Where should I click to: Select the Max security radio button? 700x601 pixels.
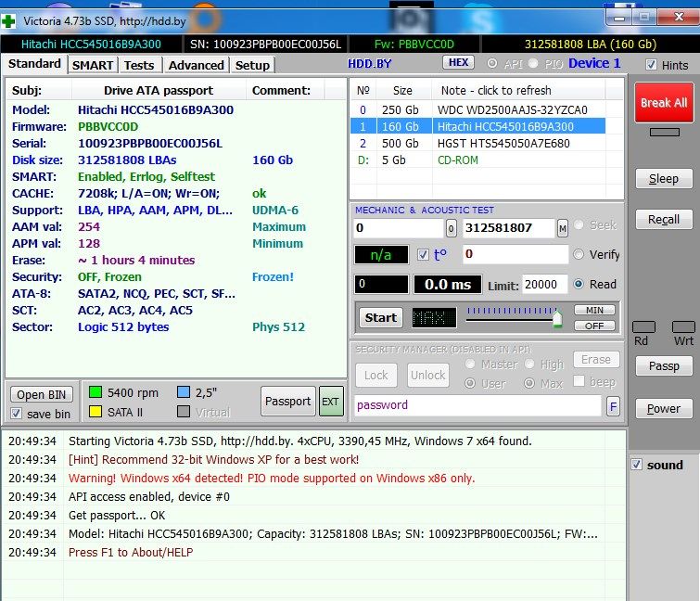point(529,383)
